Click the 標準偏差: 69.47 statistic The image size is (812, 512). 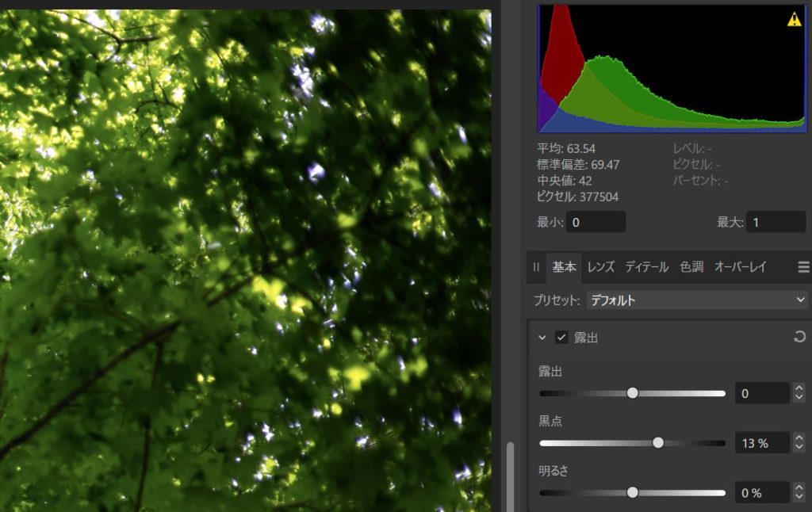coord(578,165)
